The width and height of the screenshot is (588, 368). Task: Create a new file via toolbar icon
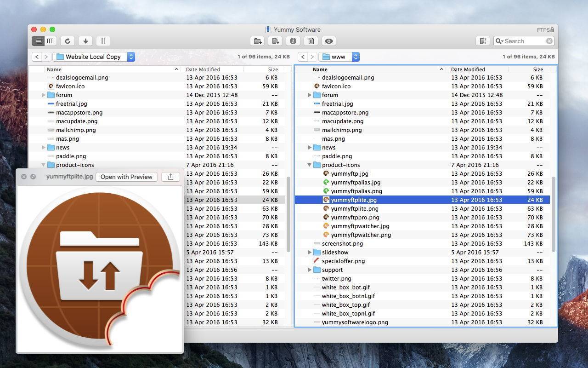tap(276, 41)
